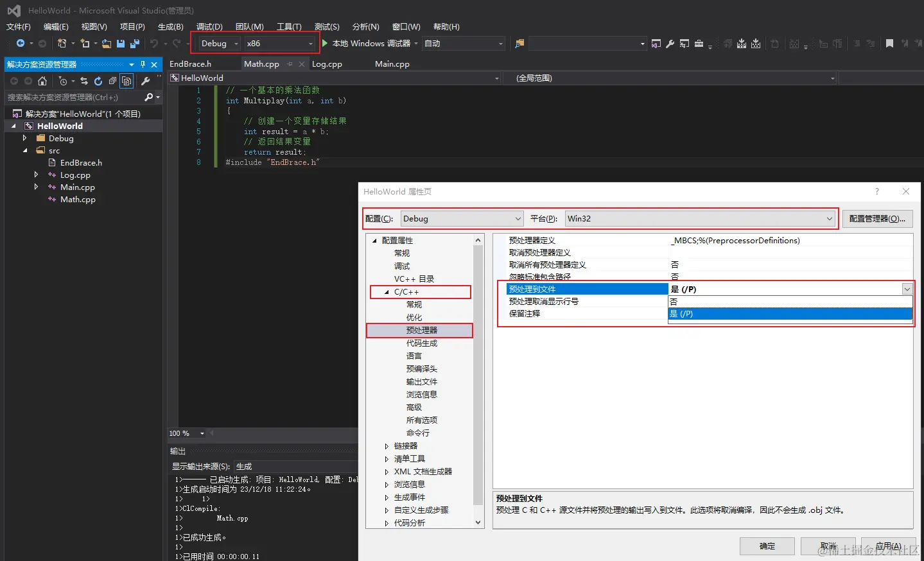The image size is (924, 561).
Task: Click the Save (single disk) toolbar icon
Action: pyautogui.click(x=121, y=44)
